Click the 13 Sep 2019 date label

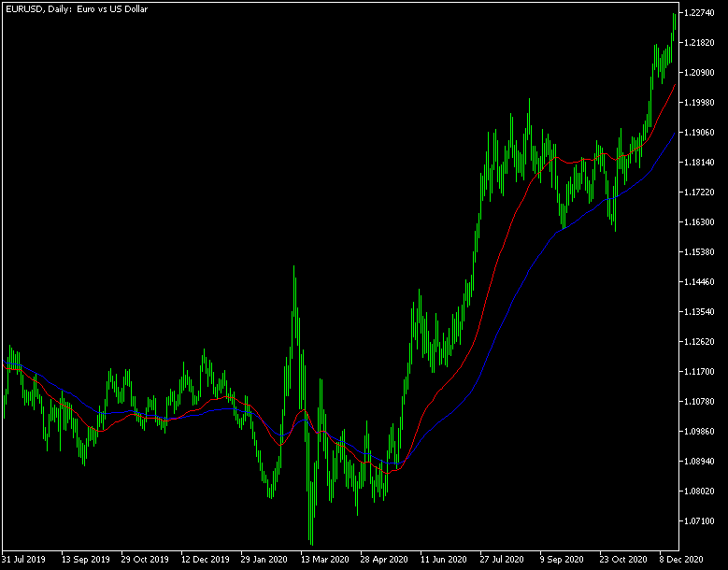point(85,561)
